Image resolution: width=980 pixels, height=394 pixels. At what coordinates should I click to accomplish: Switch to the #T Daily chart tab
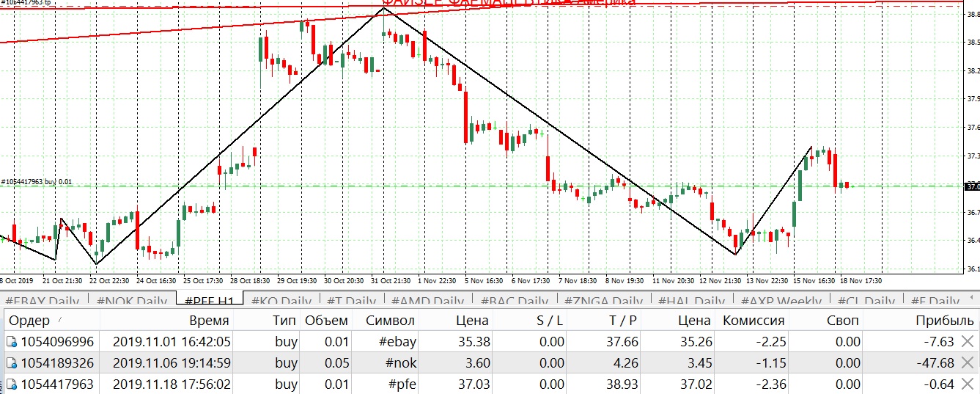coord(350,300)
